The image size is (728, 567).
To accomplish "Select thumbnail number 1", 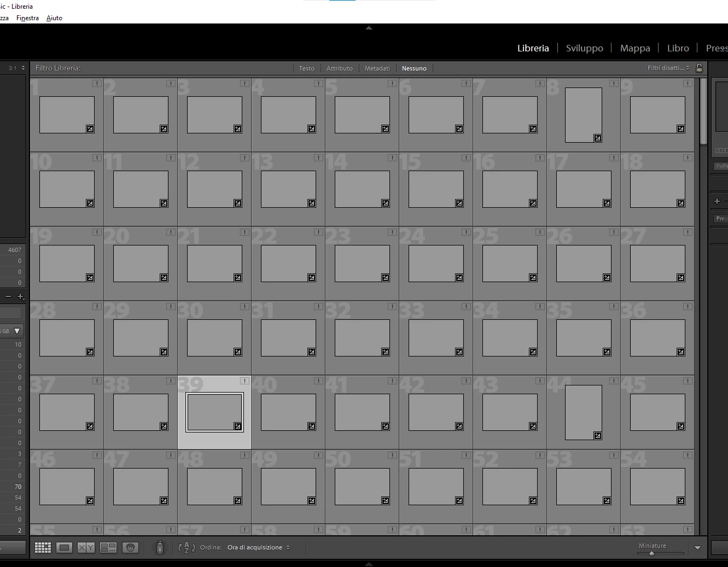I will click(67, 115).
